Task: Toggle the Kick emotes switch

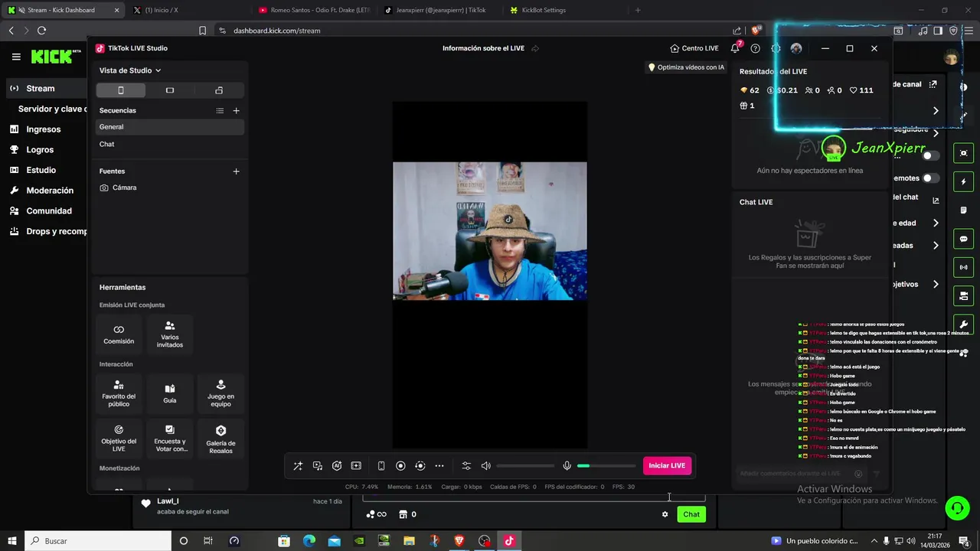Action: [931, 178]
